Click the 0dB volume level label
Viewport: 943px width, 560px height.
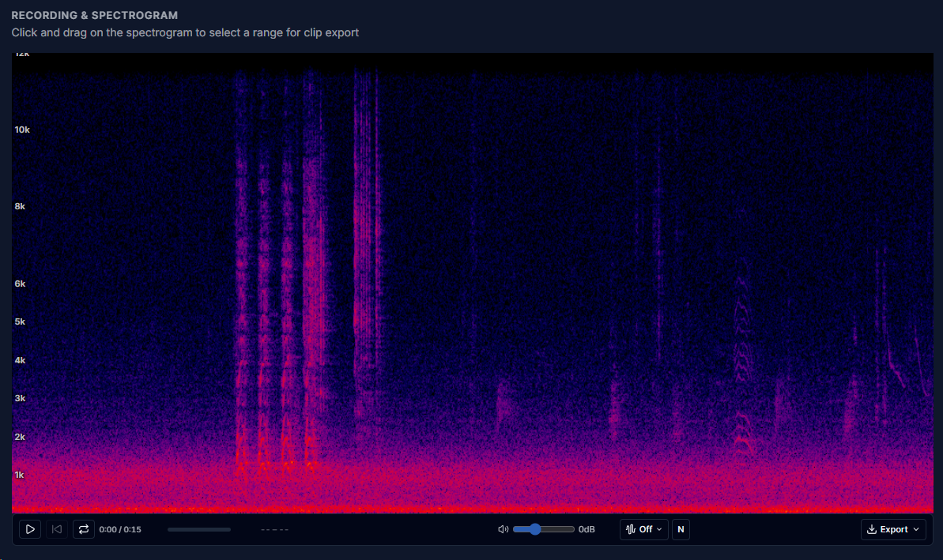coord(587,529)
